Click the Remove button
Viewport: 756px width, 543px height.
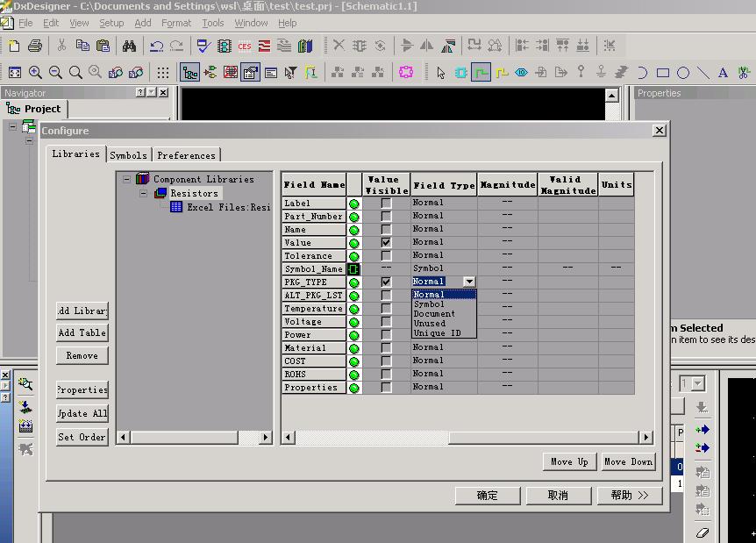pos(82,356)
